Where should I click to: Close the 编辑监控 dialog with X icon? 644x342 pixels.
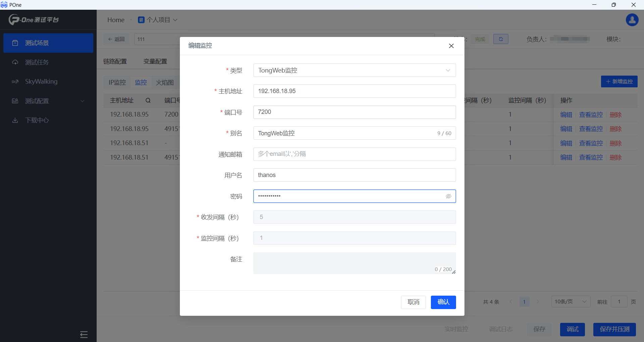pyautogui.click(x=451, y=46)
